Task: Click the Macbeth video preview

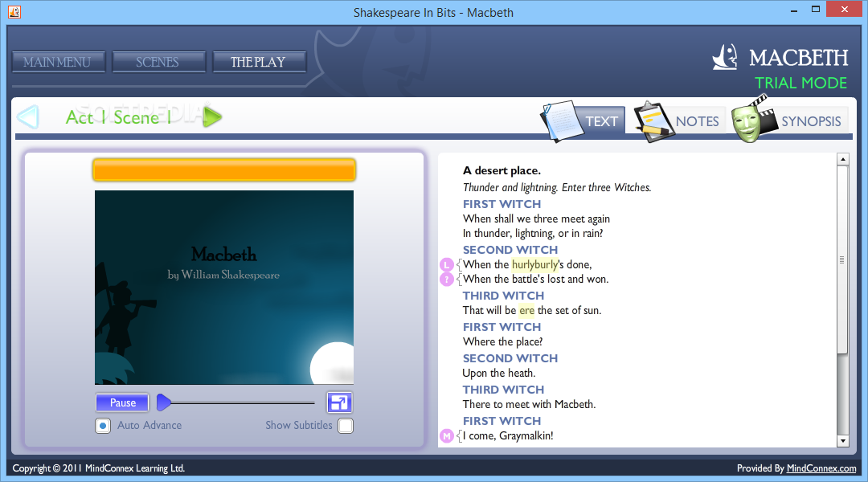Action: [224, 288]
